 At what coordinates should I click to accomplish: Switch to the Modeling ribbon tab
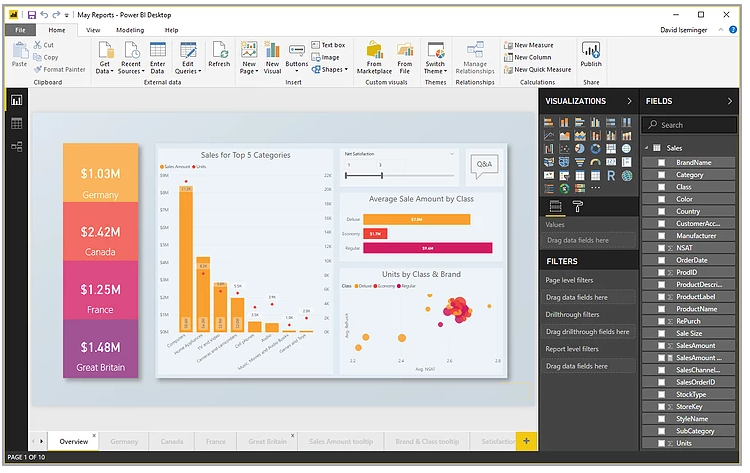pos(130,30)
